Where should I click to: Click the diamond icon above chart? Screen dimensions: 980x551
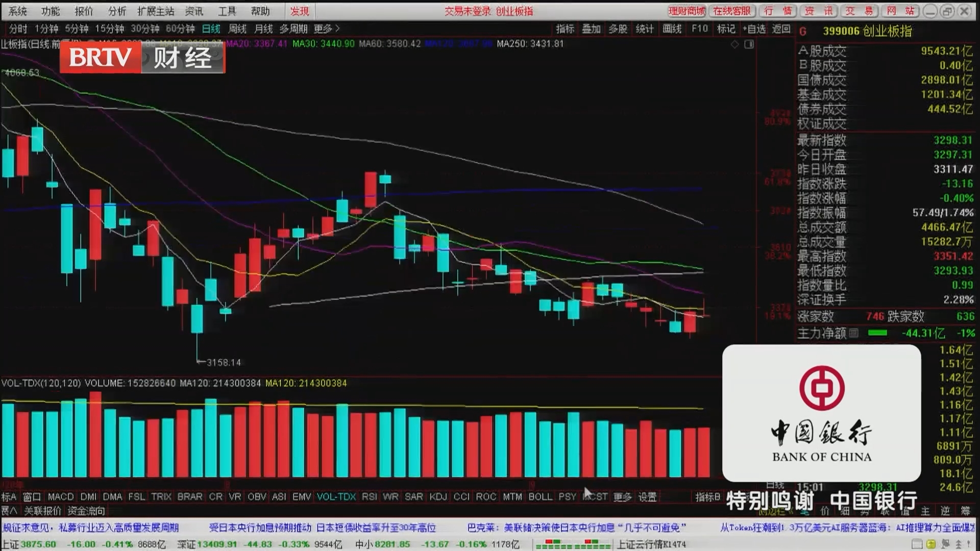735,44
